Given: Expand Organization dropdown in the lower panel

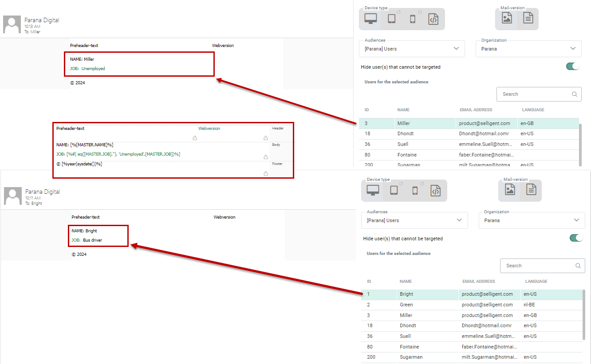Looking at the screenshot, I should 532,220.
